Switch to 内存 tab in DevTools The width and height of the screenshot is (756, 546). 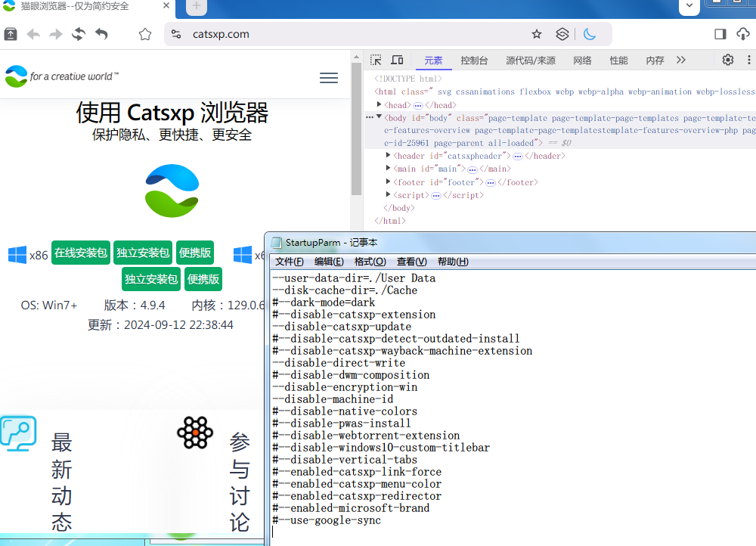click(655, 60)
